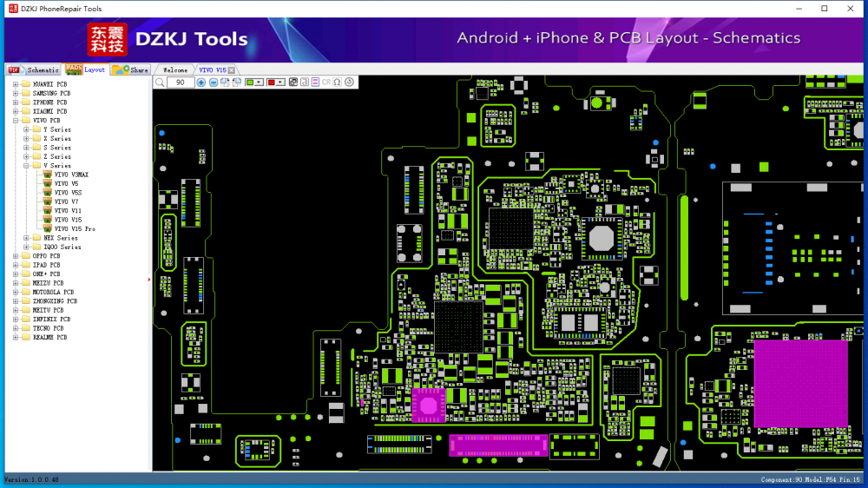Close the VIVO V15 tab
This screenshot has height=488, width=868.
pyautogui.click(x=232, y=70)
